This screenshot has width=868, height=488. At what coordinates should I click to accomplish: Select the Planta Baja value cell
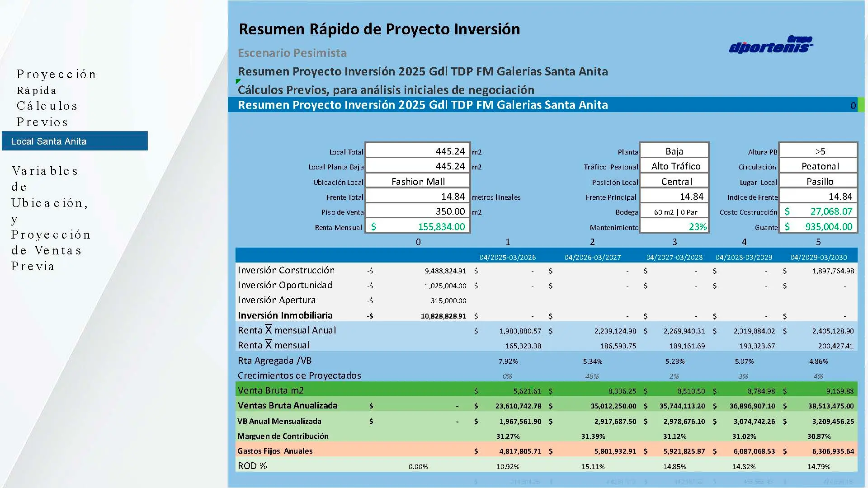(x=674, y=151)
